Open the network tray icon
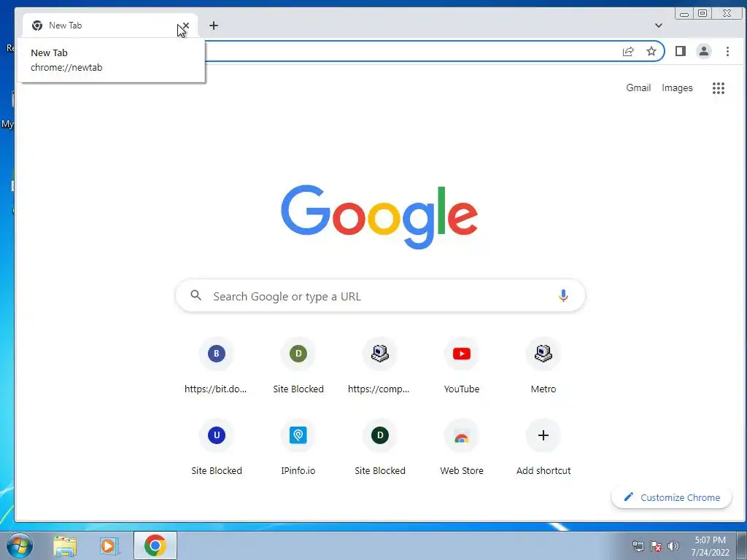 pyautogui.click(x=638, y=546)
